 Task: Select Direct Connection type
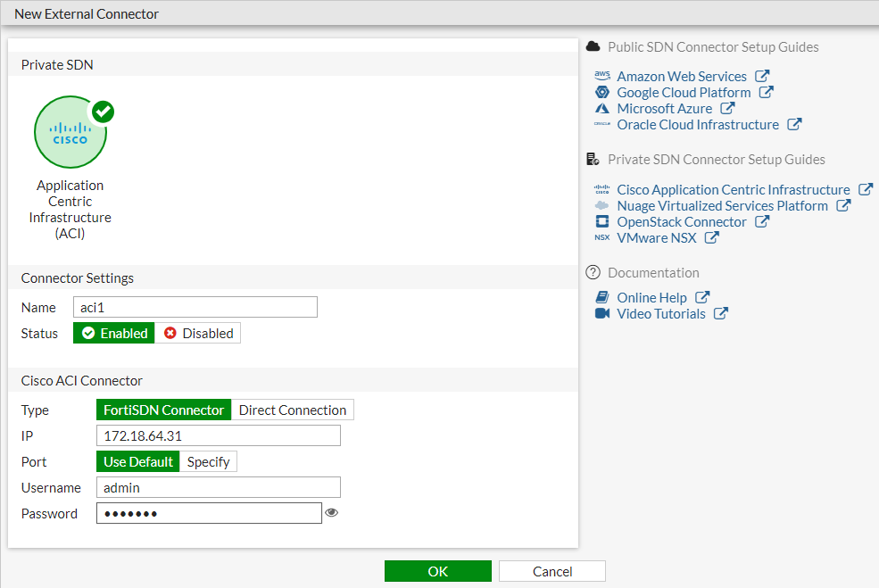(x=292, y=410)
